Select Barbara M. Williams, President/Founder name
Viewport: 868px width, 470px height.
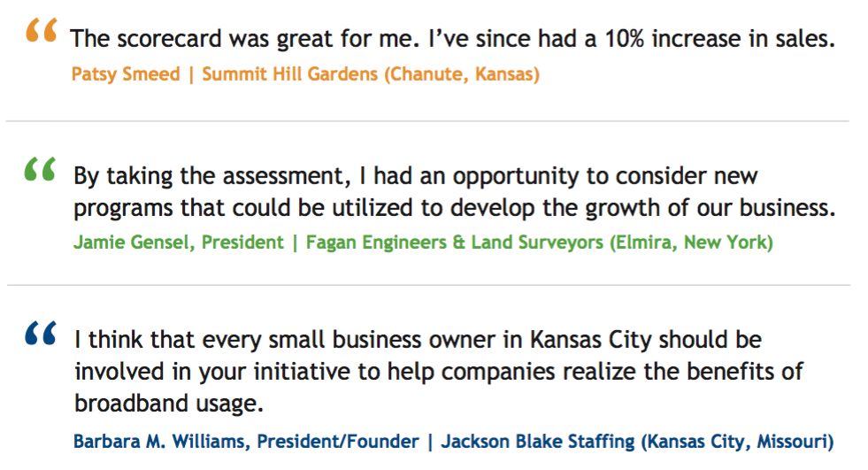click(246, 442)
